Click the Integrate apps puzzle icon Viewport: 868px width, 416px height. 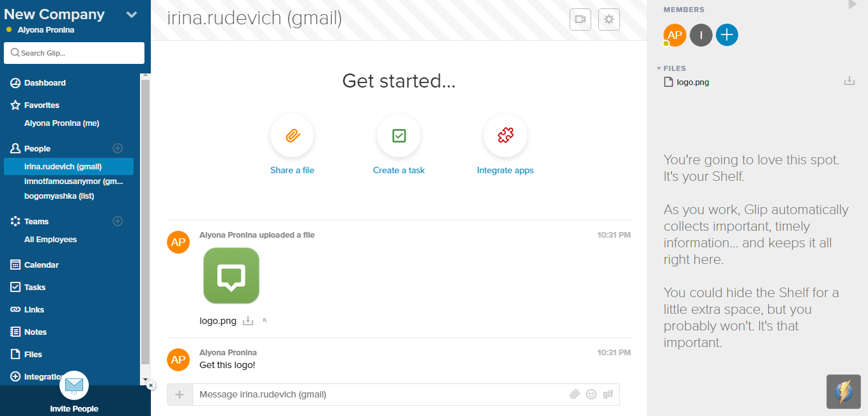(505, 135)
